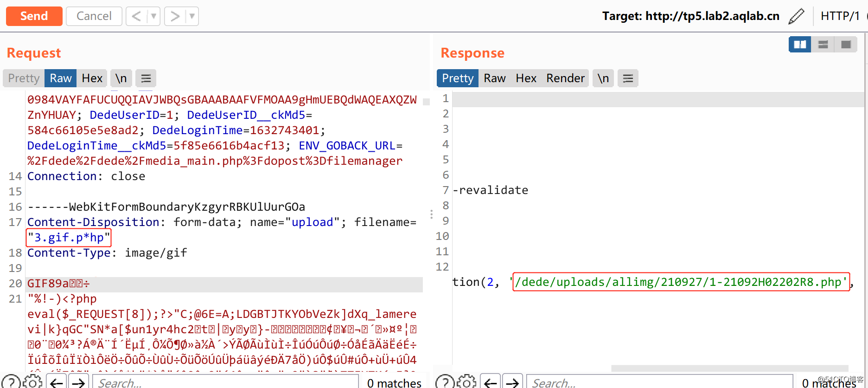
Task: Open search settings gear under Response
Action: 466,383
